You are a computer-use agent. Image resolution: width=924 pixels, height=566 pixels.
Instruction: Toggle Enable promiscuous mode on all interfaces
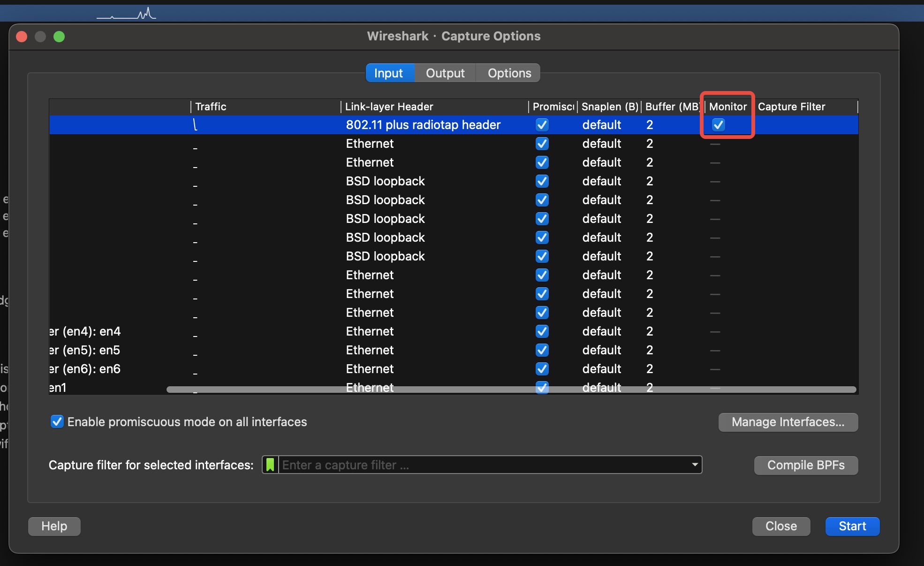point(57,421)
